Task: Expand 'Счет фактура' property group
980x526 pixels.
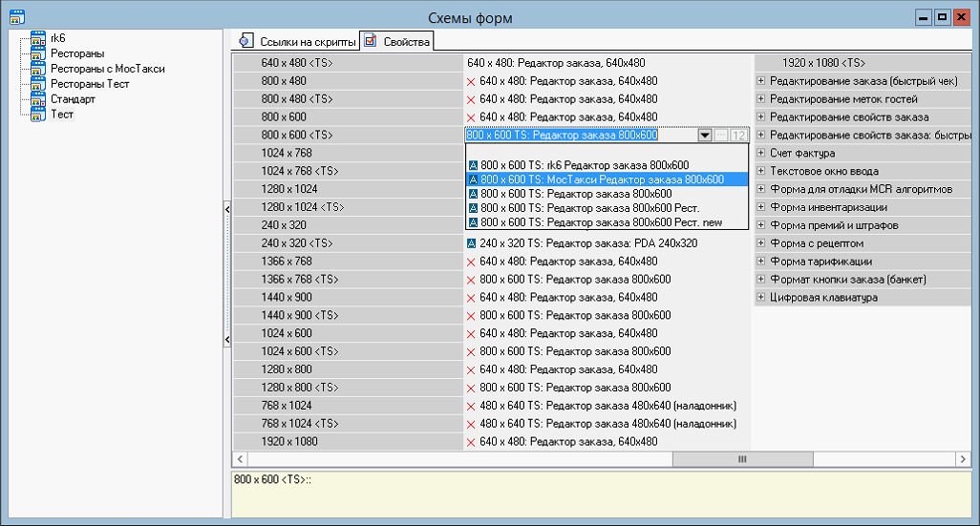Action: (761, 154)
